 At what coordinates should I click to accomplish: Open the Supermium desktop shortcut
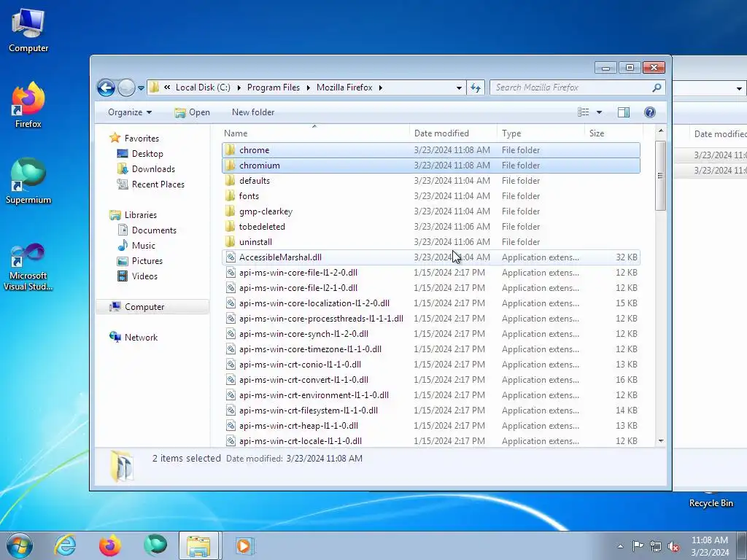click(x=28, y=181)
